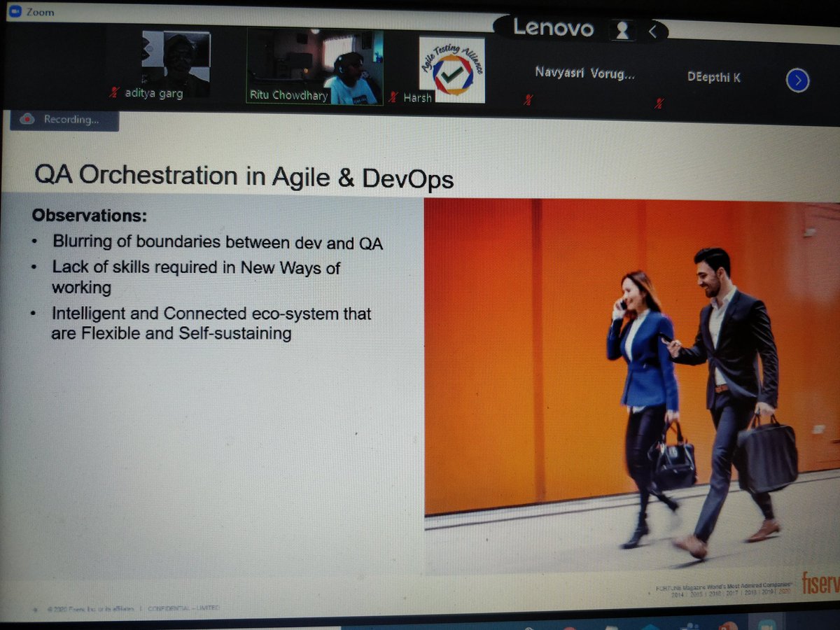Click the muted mic icon under DEepthi K
Viewport: 840px width, 630px height.
click(x=659, y=105)
